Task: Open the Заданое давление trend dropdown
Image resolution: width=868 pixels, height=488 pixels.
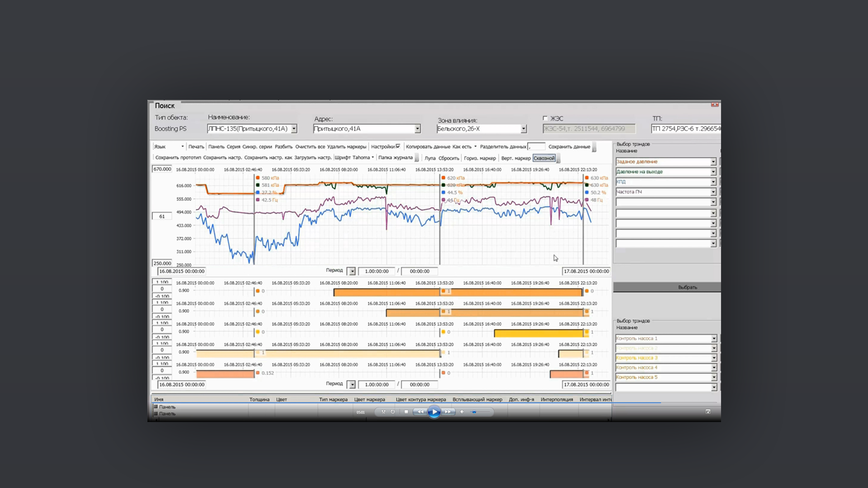Action: [x=713, y=162]
